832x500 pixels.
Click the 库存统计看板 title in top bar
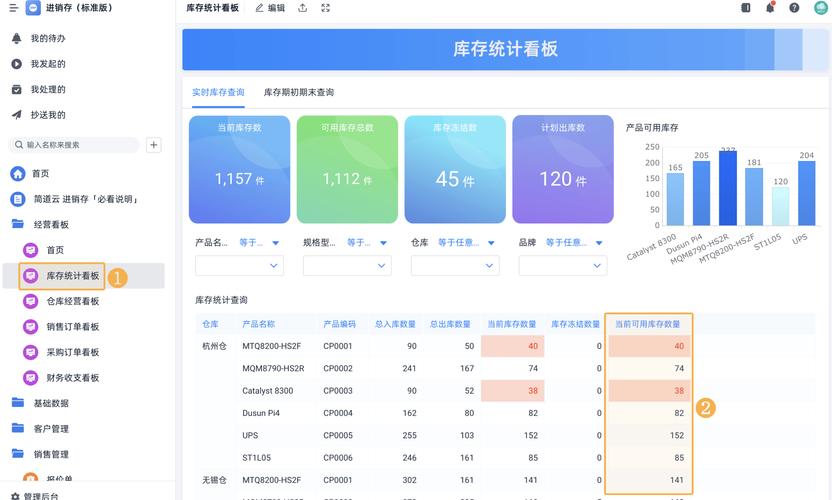coord(212,8)
